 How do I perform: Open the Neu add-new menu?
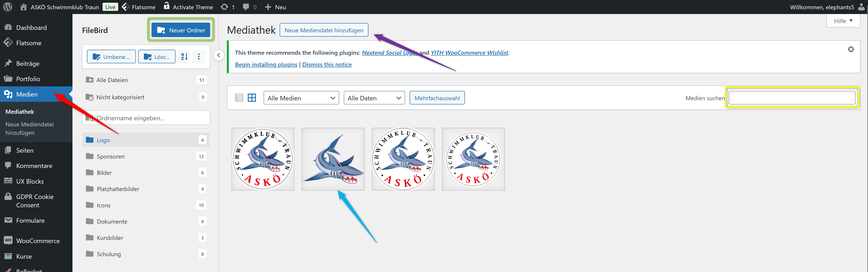pos(275,7)
